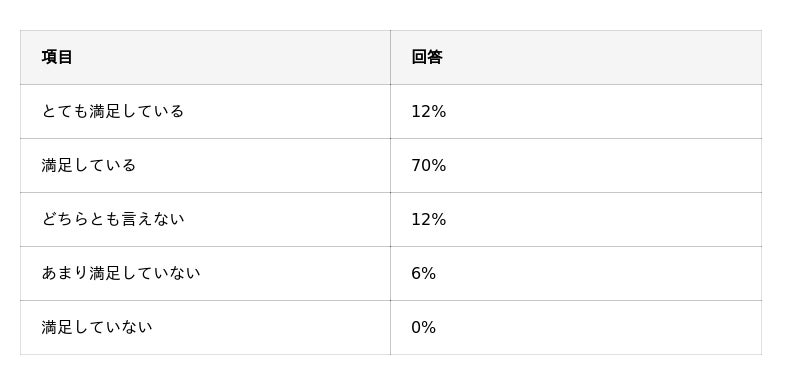This screenshot has width=800, height=385.
Task: Select the とても満足している label cell
Action: coord(205,112)
